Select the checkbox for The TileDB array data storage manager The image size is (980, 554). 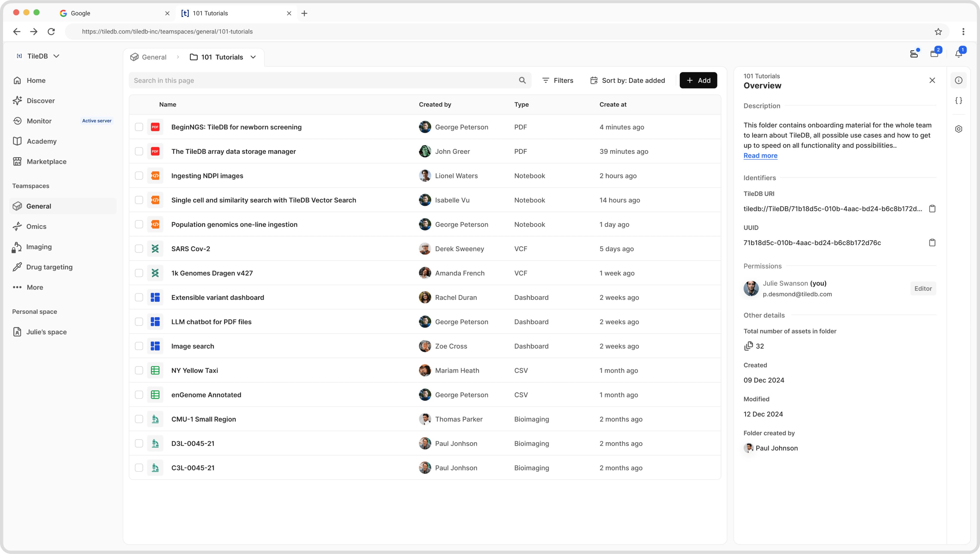click(x=138, y=151)
